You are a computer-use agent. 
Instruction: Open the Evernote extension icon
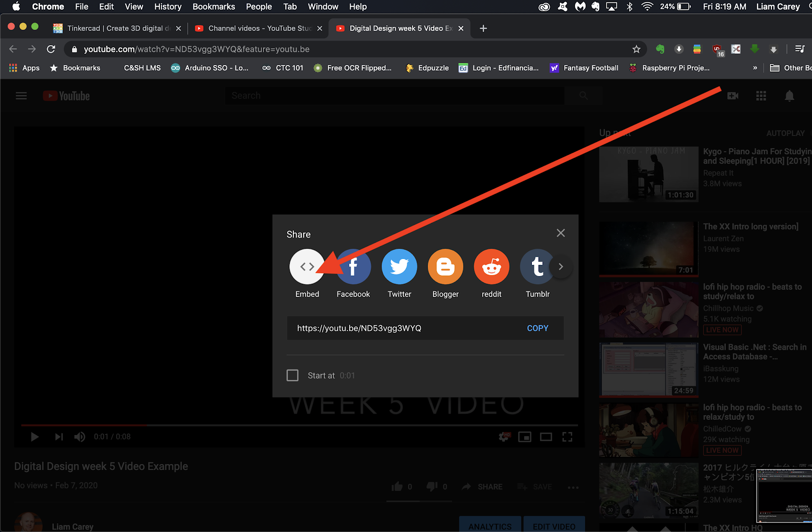pyautogui.click(x=660, y=49)
